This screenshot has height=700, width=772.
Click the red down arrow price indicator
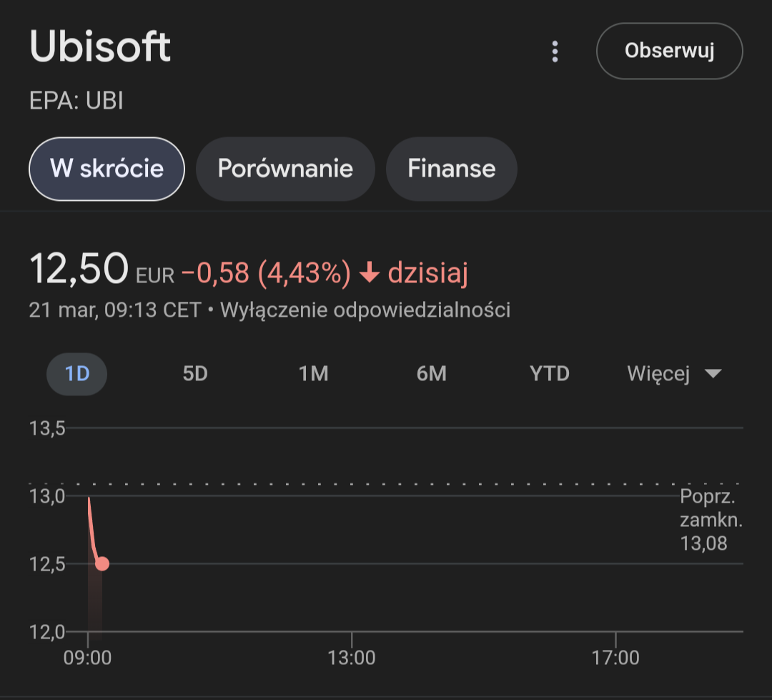(369, 273)
